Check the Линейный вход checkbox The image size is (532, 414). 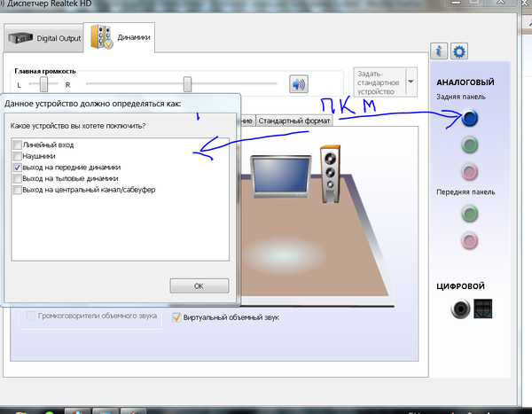17,145
